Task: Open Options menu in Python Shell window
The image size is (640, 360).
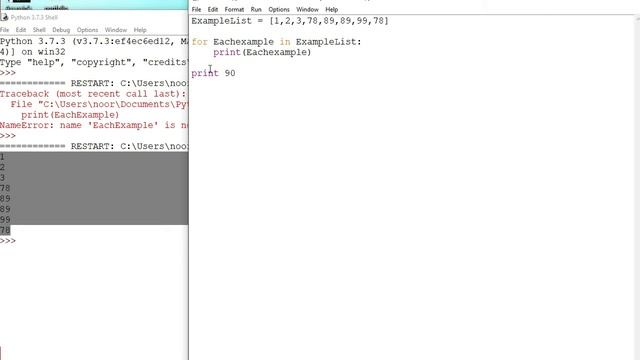Action: click(x=87, y=30)
